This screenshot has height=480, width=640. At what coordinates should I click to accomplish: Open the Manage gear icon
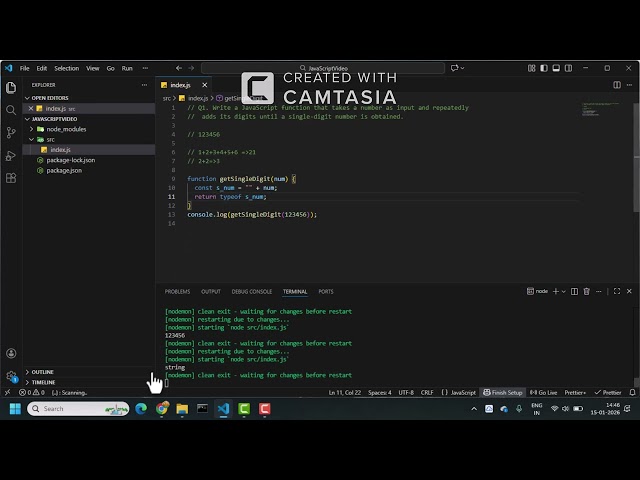pyautogui.click(x=11, y=376)
